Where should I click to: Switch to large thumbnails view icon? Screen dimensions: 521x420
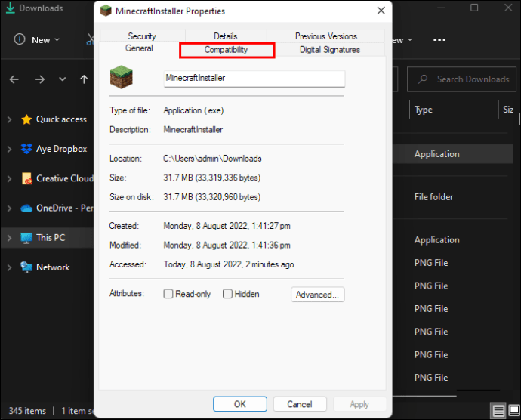coord(514,410)
